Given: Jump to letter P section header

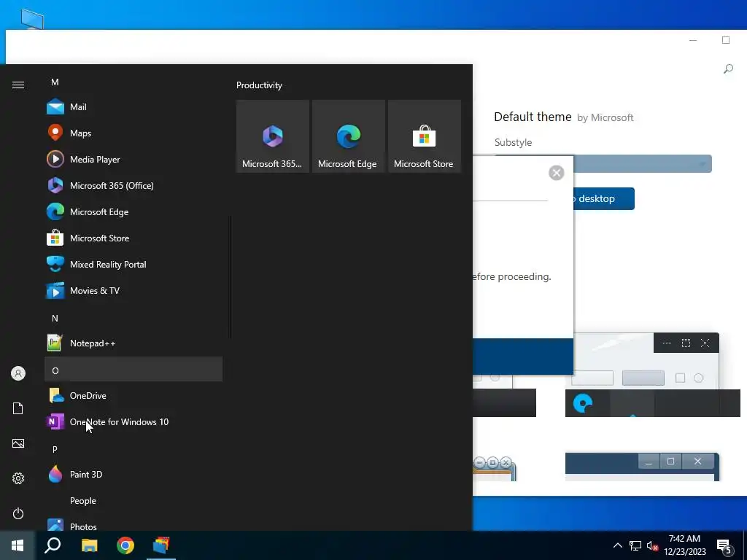Looking at the screenshot, I should pyautogui.click(x=133, y=449).
